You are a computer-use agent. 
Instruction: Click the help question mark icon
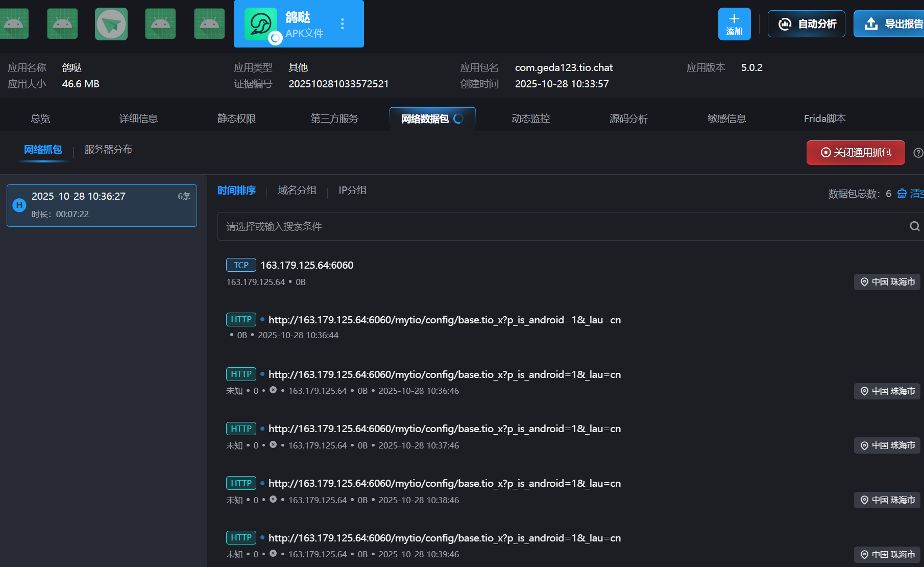pyautogui.click(x=918, y=153)
